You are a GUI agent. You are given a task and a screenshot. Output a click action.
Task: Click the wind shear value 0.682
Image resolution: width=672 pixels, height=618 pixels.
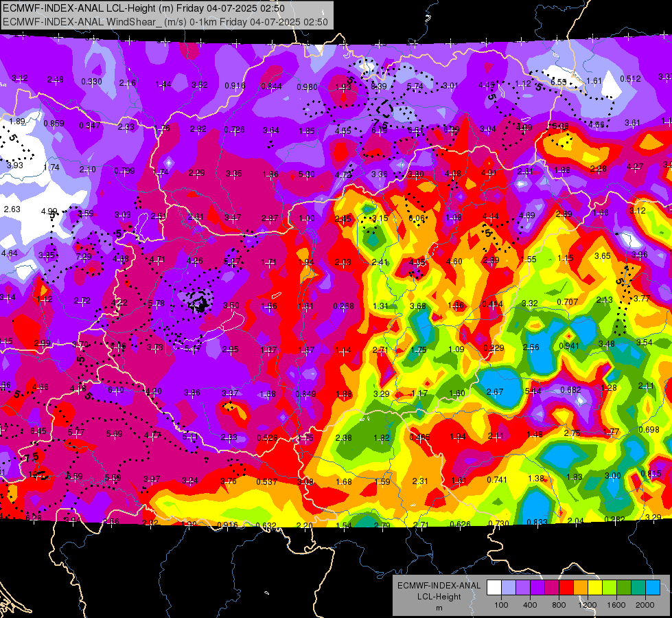tap(571, 389)
